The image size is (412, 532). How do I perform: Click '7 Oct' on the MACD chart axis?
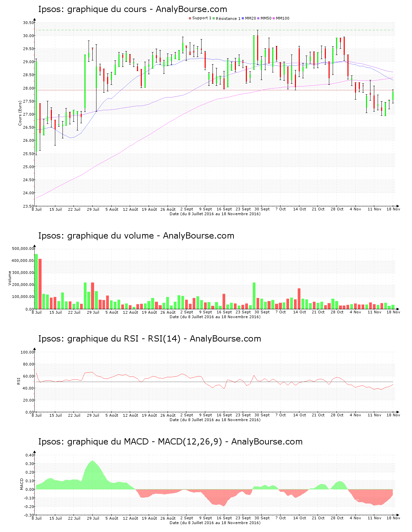[x=281, y=518]
